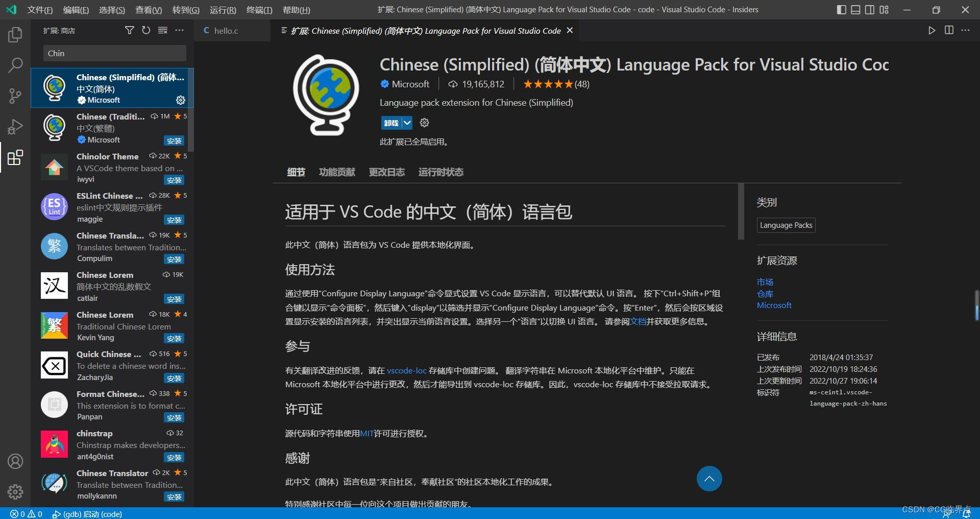Open errors and warnings in status bar

point(27,514)
